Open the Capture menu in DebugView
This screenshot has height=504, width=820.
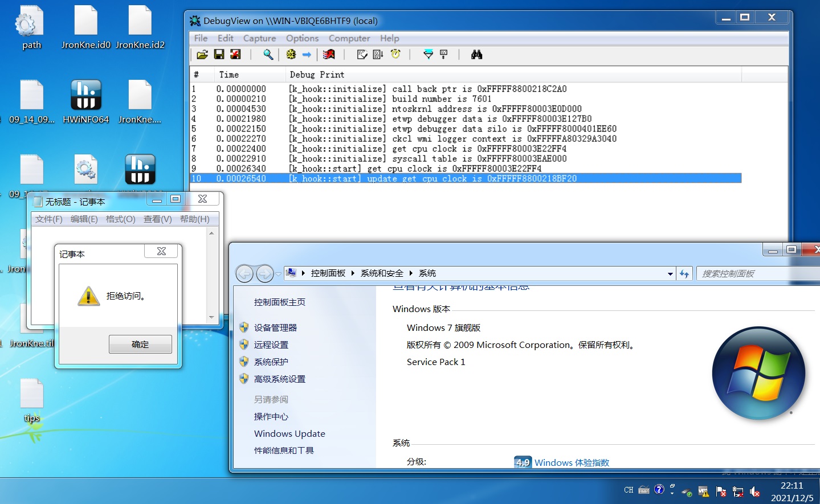pyautogui.click(x=259, y=38)
